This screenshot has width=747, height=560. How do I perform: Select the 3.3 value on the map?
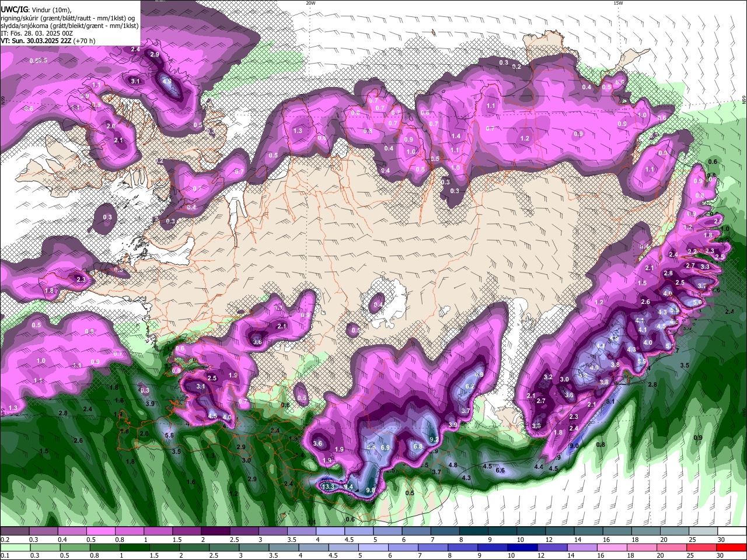704,267
